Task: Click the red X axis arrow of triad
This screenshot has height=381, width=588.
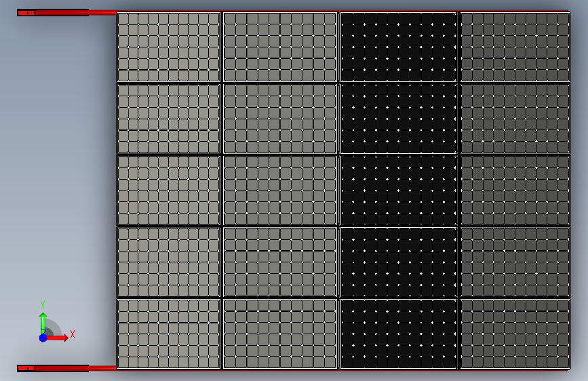Action: (58, 338)
